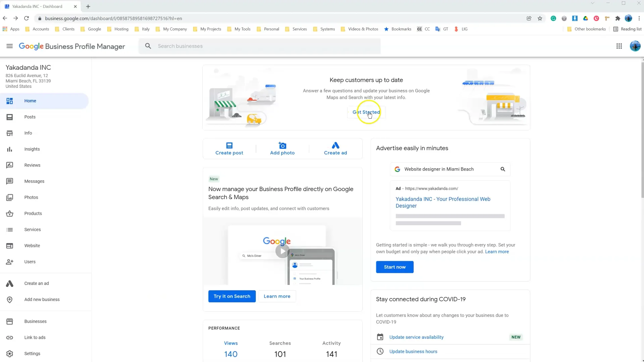Open the Update business hours link
The image size is (644, 362).
click(x=413, y=351)
